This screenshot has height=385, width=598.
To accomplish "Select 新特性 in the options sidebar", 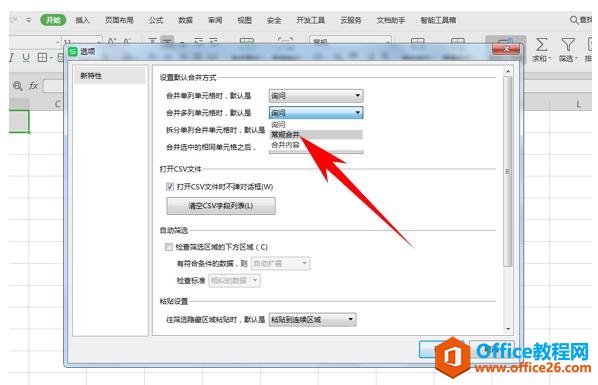I will coord(109,76).
